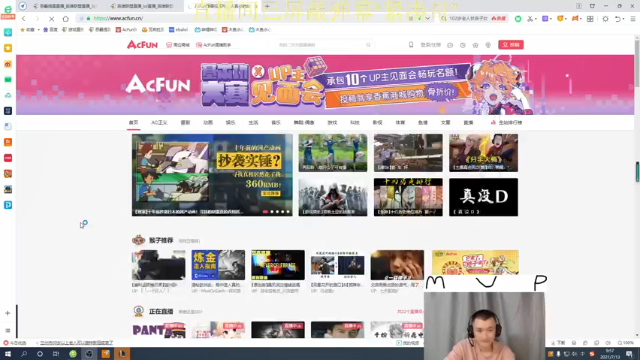Open the sidebar list icon at bottom left
Image resolution: width=640 pixels, height=360 pixels.
pyautogui.click(x=7, y=331)
